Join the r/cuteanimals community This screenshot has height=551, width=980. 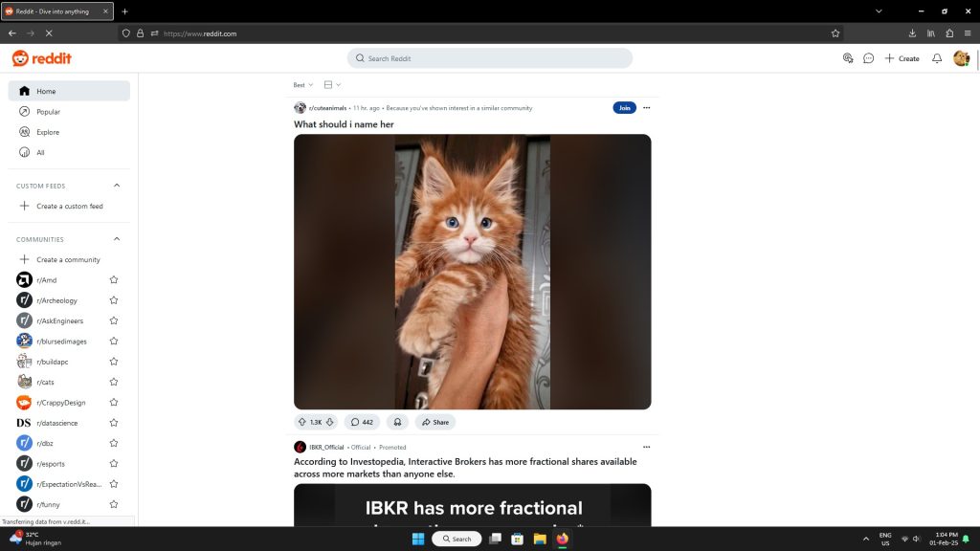coord(624,108)
